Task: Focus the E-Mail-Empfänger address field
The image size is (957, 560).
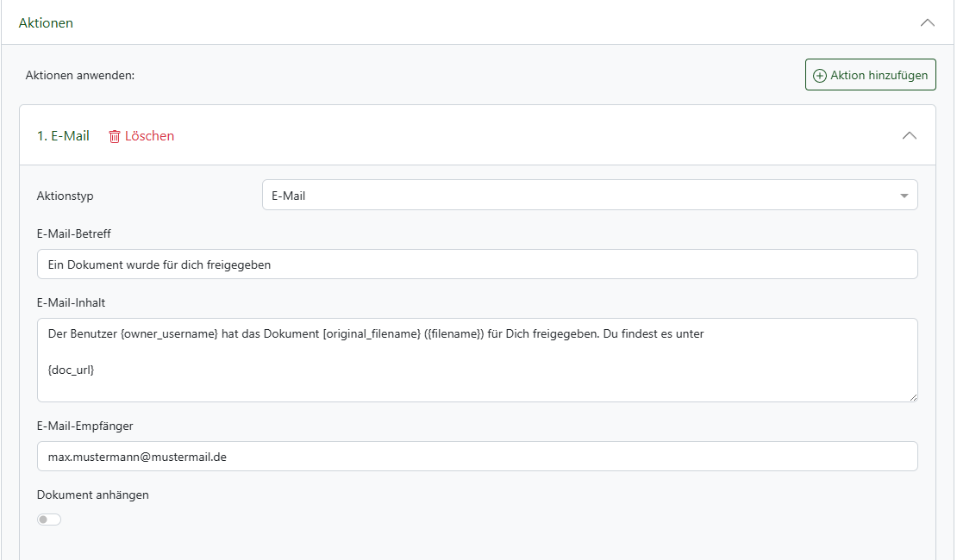Action: point(477,457)
